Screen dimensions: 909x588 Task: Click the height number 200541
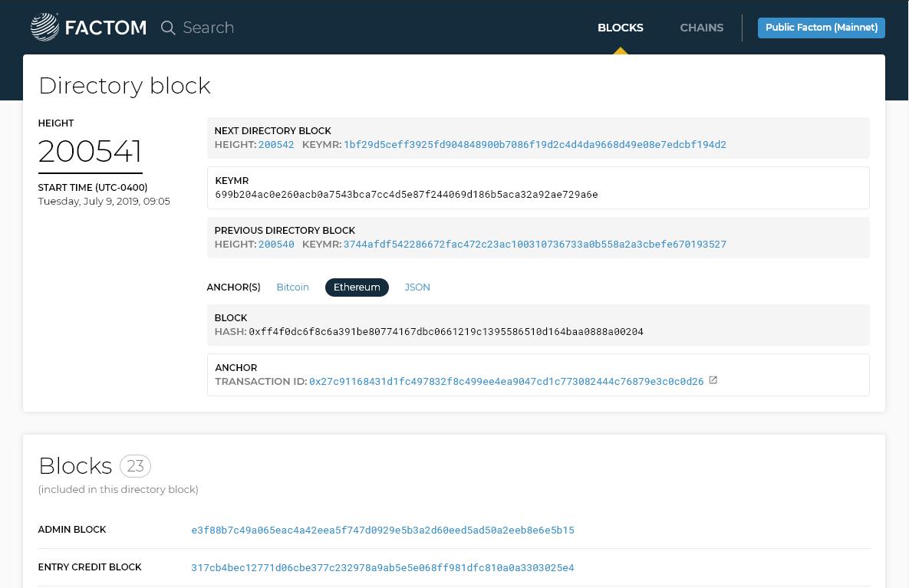point(90,152)
